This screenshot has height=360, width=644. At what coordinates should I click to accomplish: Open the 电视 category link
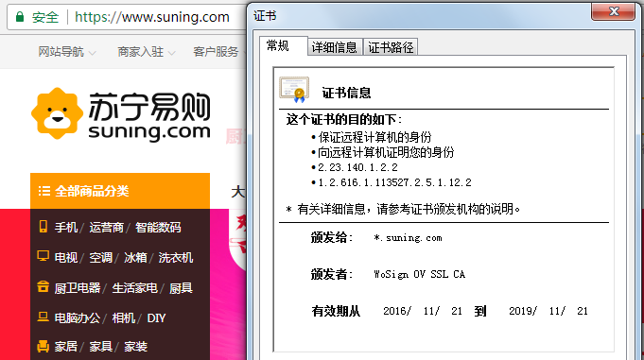[66, 258]
